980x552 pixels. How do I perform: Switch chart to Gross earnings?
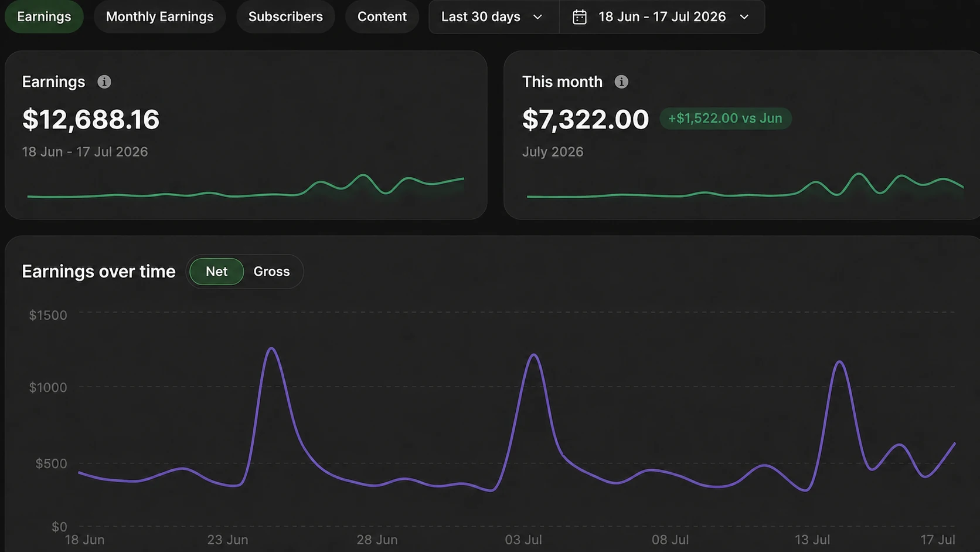(271, 272)
